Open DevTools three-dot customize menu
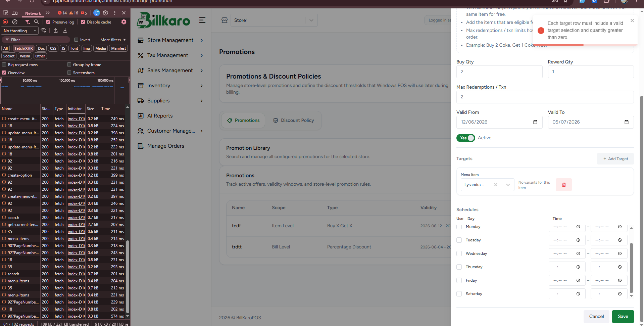This screenshot has width=644, height=326. pyautogui.click(x=115, y=13)
